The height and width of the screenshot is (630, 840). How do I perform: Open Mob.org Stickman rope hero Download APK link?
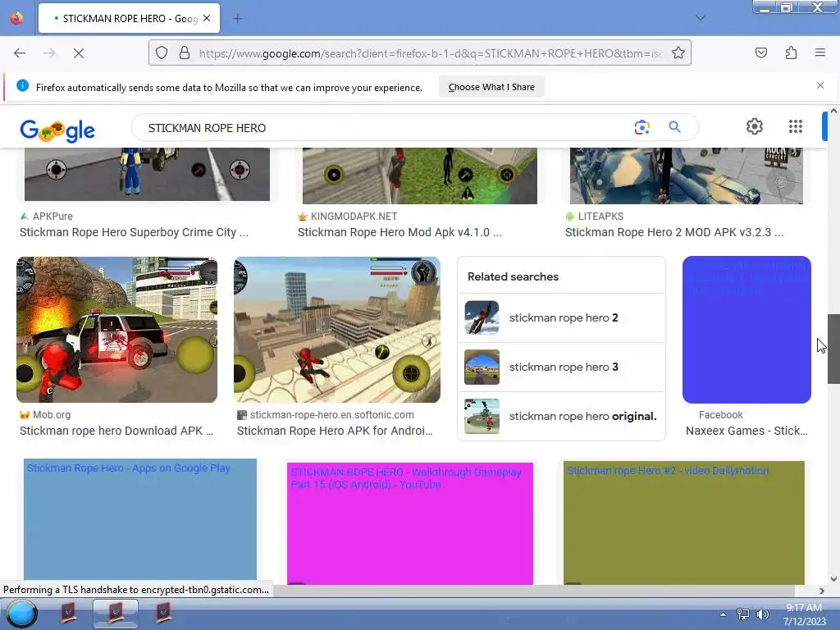coord(116,431)
